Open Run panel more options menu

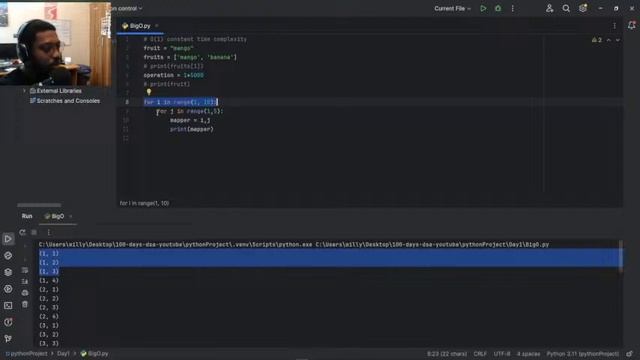click(49, 232)
